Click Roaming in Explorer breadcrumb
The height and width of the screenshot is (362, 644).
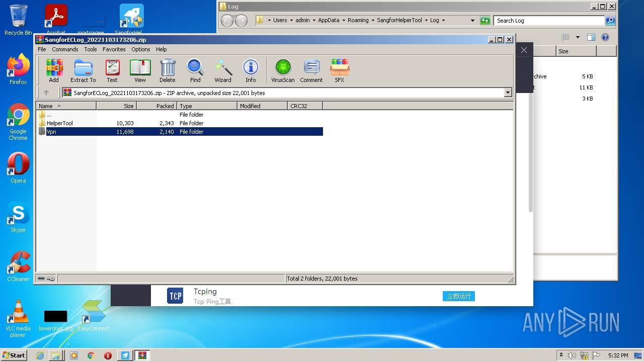[x=358, y=21]
